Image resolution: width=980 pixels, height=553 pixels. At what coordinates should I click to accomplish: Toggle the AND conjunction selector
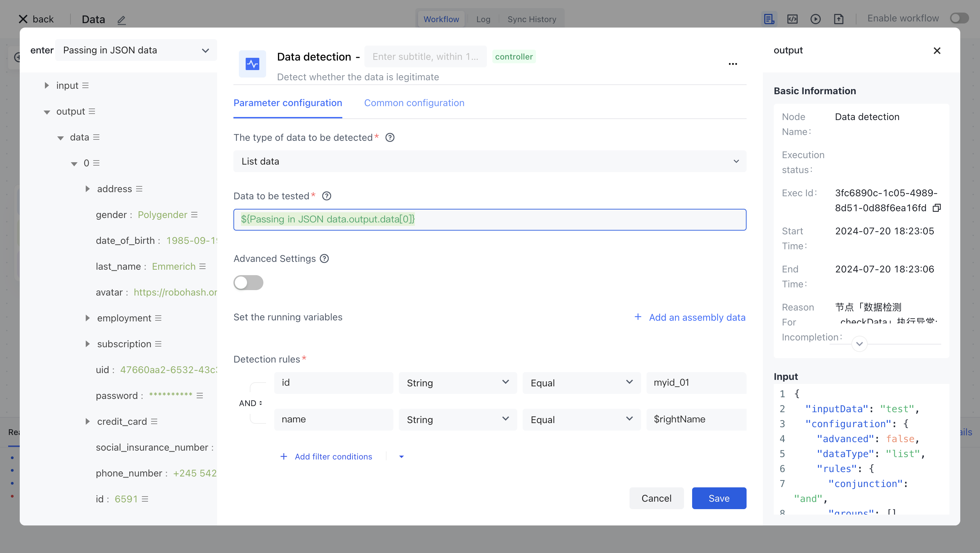[250, 403]
